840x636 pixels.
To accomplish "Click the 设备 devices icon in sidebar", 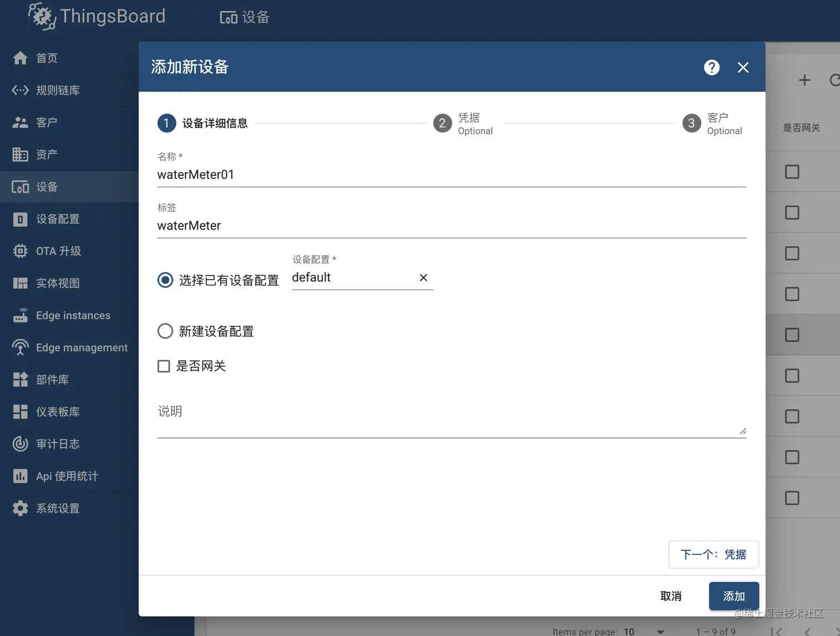I will (x=20, y=187).
